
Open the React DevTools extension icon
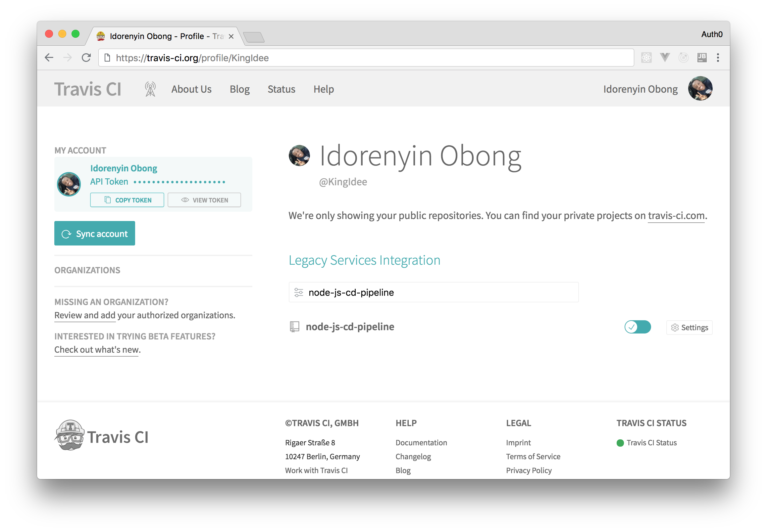pos(646,58)
